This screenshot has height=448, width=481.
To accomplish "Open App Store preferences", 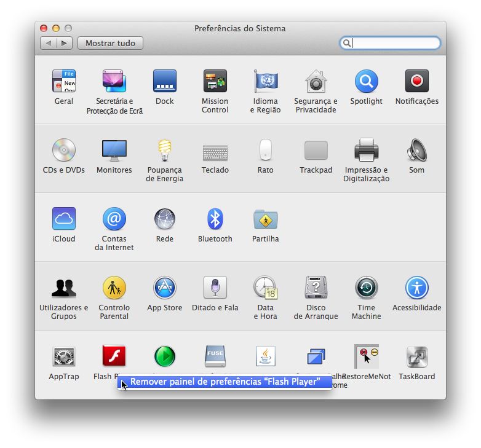I will (x=165, y=288).
